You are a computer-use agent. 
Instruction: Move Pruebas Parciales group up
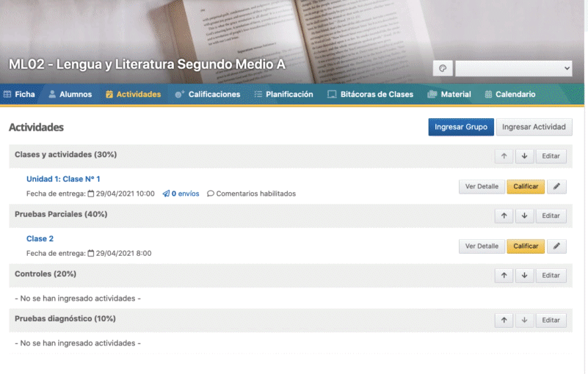point(504,216)
